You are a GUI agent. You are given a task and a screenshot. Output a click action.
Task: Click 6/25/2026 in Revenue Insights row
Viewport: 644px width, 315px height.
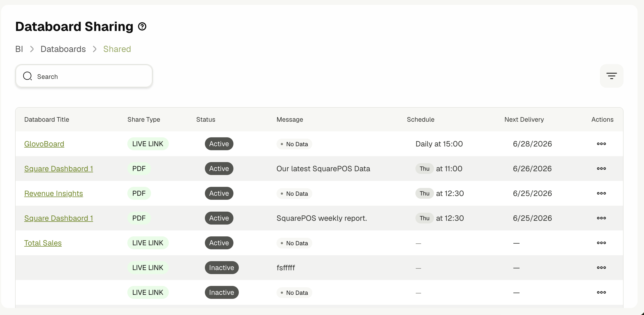532,193
